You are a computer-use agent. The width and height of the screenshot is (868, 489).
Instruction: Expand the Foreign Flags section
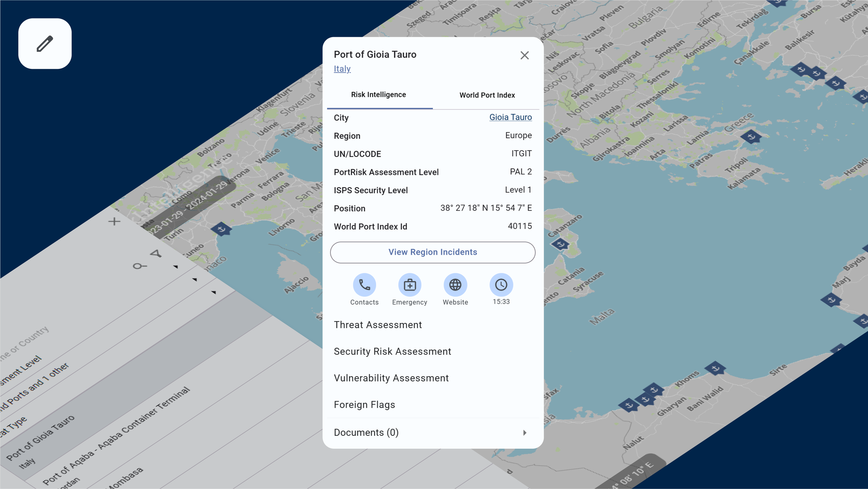[364, 405]
